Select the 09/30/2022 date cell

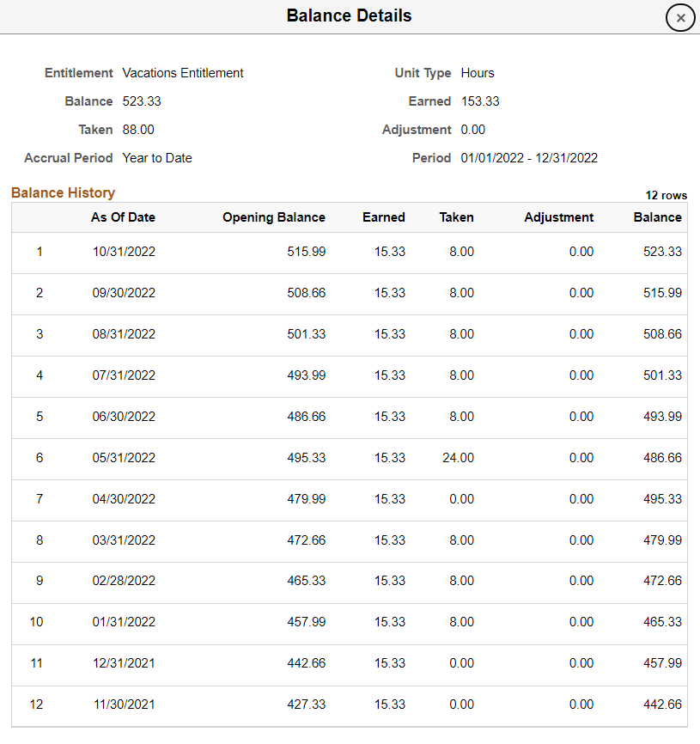(x=124, y=293)
